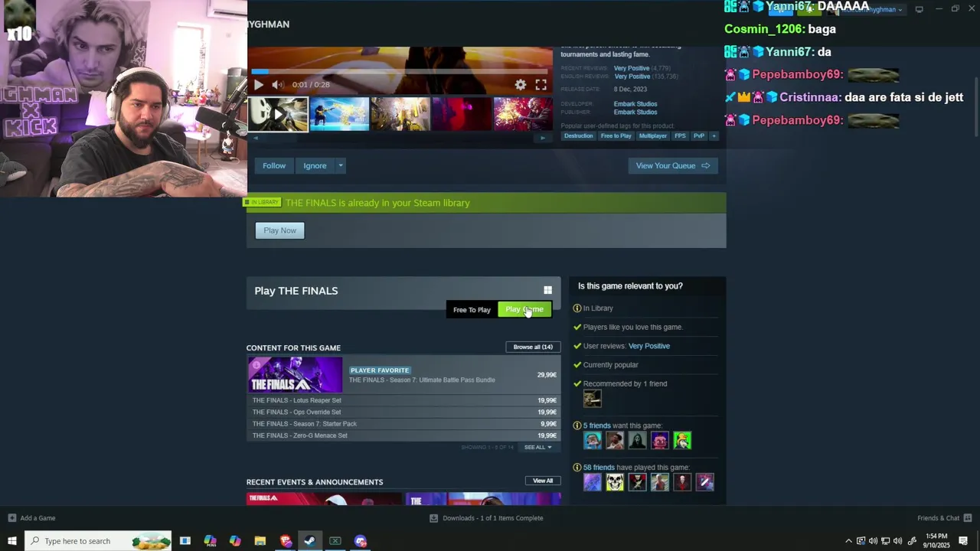The width and height of the screenshot is (980, 551).
Task: Open Task View on the taskbar
Action: coord(185,541)
